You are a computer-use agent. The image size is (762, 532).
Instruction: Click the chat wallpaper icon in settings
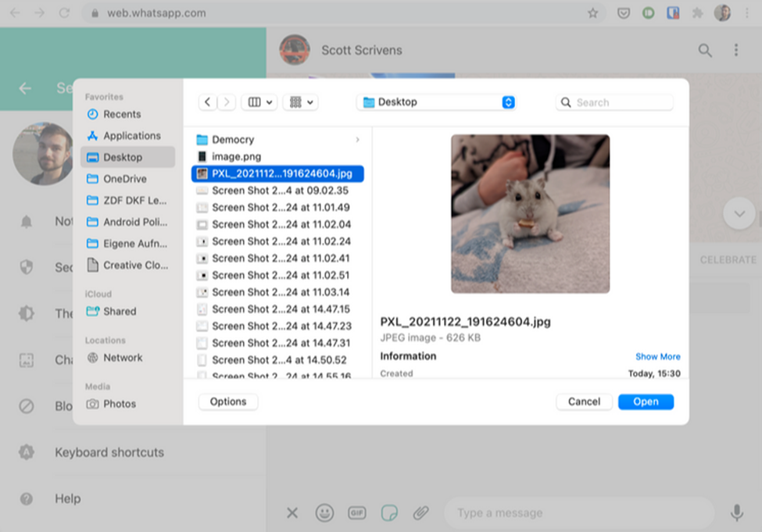pyautogui.click(x=27, y=360)
